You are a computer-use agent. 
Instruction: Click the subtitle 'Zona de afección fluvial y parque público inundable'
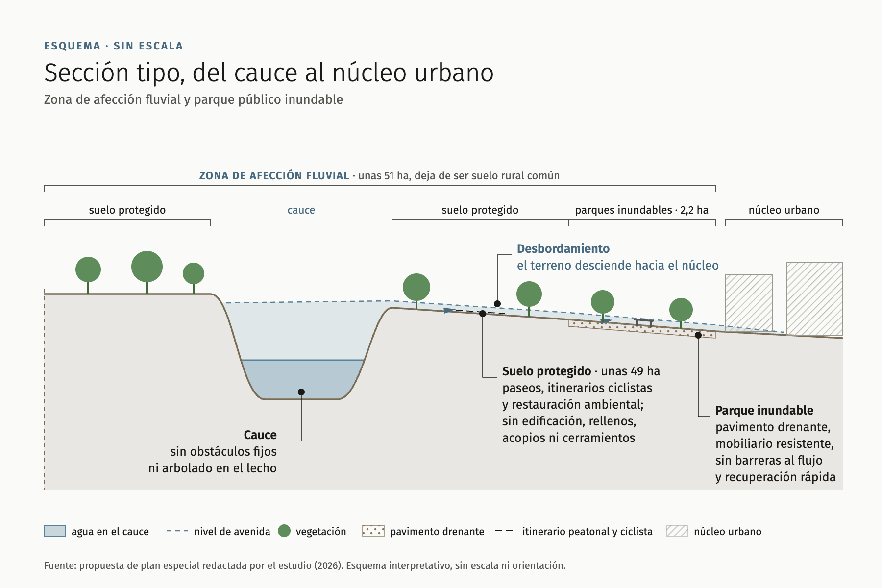[194, 99]
